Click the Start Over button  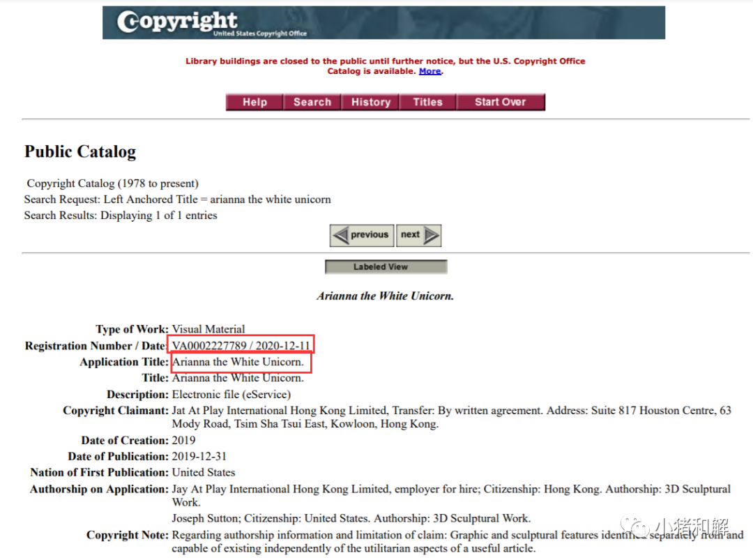point(501,103)
